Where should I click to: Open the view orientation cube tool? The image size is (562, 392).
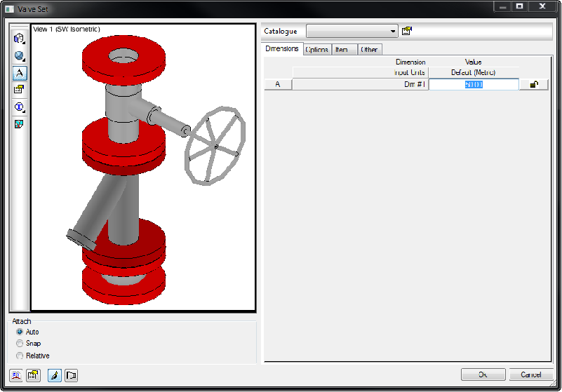click(x=19, y=39)
